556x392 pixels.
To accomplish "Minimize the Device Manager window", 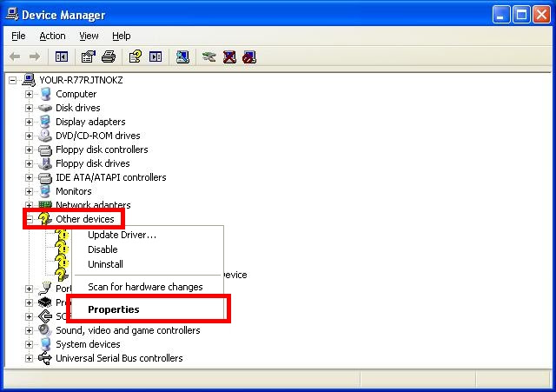I will click(501, 15).
